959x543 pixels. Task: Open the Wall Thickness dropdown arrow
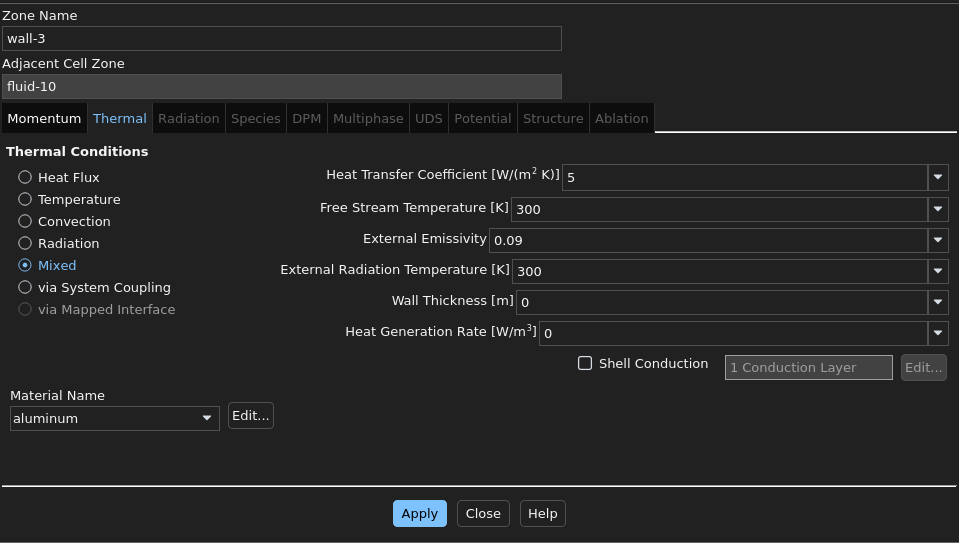point(937,302)
